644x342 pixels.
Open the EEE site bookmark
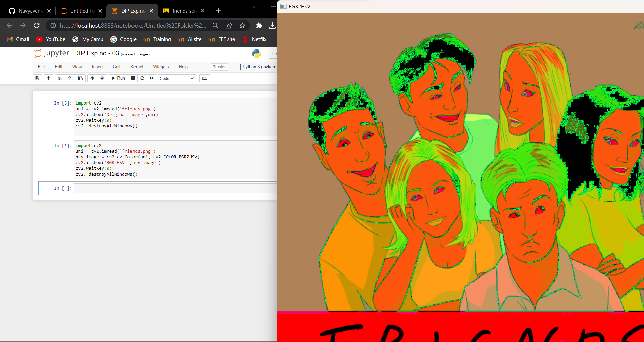click(222, 39)
